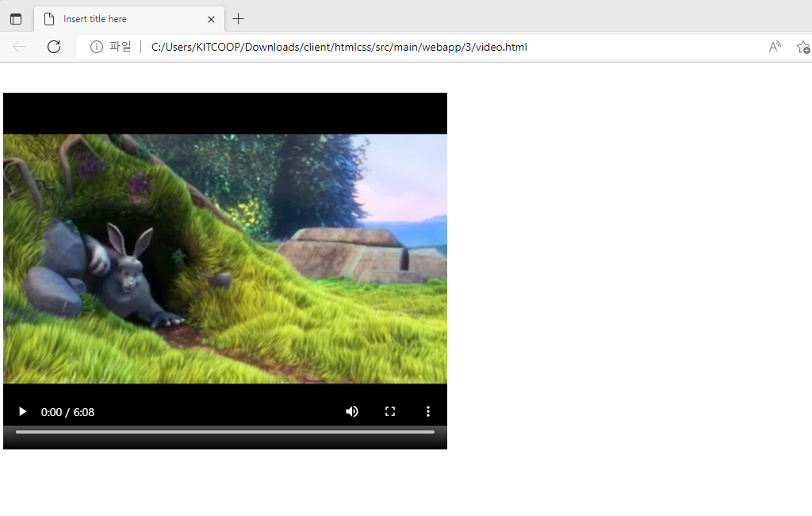Click the address bar with video.html path

tap(339, 47)
